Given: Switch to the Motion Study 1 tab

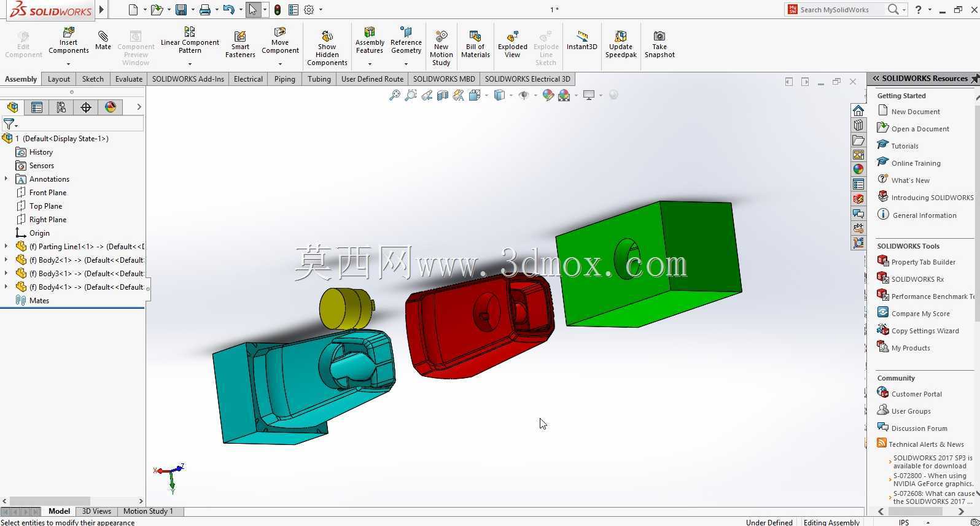Looking at the screenshot, I should (148, 511).
